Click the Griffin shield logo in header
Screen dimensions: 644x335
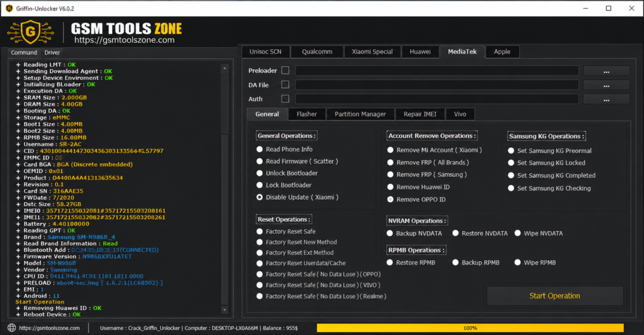click(x=31, y=32)
